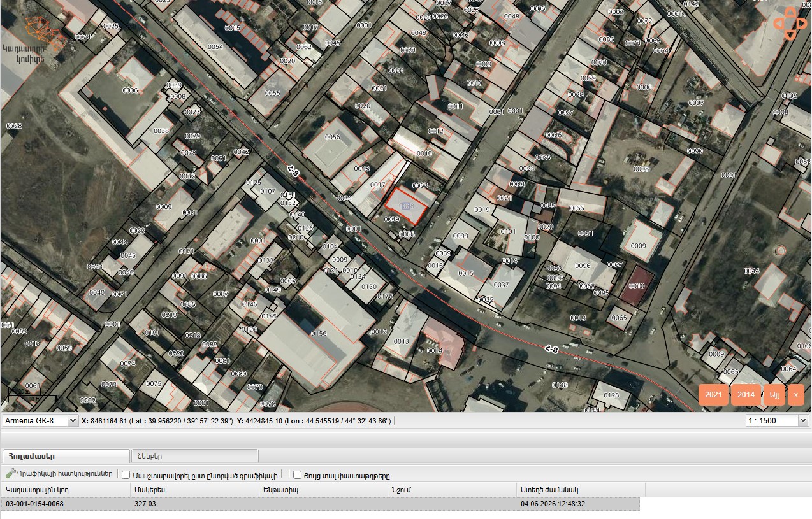Click the wrench icon for graphic properties
This screenshot has height=519, width=812.
[x=10, y=474]
